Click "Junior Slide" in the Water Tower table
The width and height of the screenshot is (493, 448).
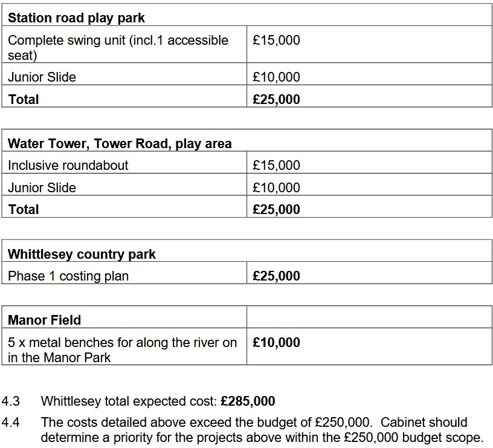(42, 187)
